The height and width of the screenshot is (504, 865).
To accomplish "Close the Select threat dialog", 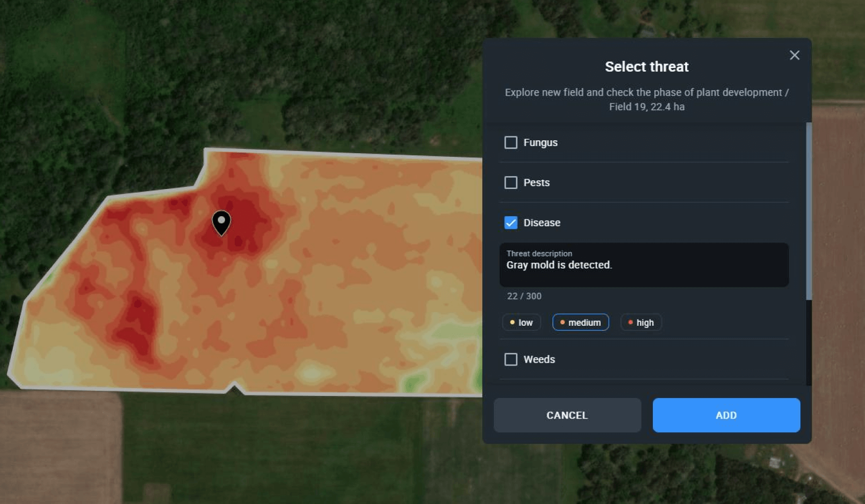I will point(794,55).
